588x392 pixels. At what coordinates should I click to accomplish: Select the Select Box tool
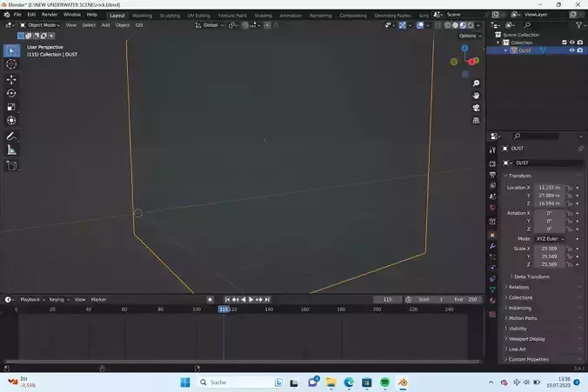click(x=11, y=50)
